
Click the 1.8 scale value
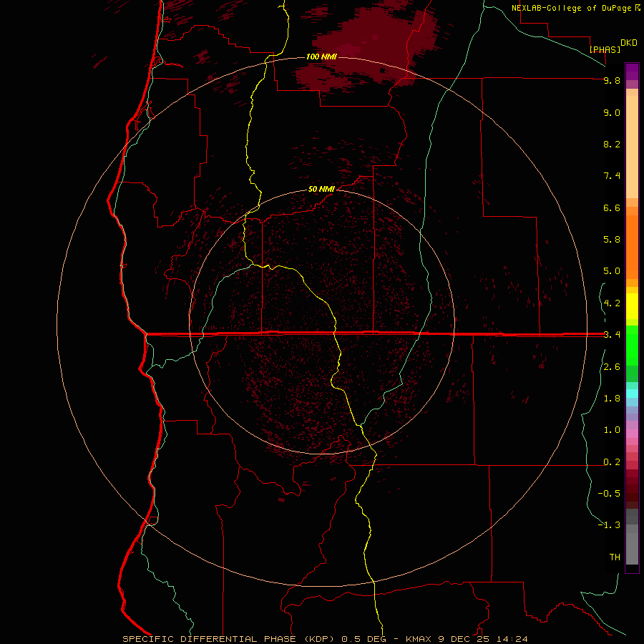612,399
